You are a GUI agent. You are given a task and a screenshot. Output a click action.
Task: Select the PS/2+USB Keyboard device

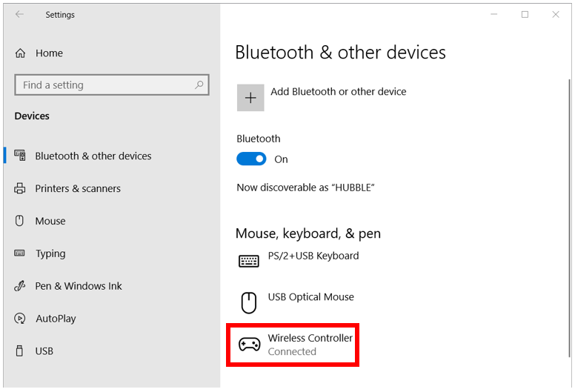pyautogui.click(x=299, y=260)
